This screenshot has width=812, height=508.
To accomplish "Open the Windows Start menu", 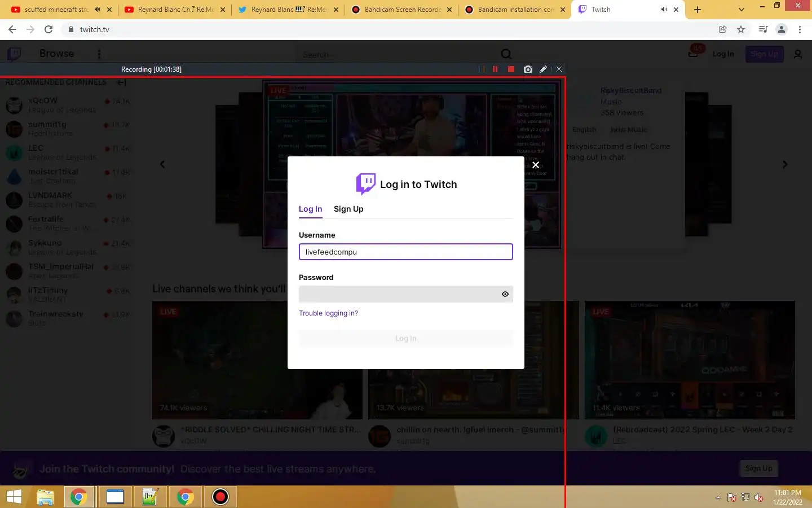I will [14, 497].
